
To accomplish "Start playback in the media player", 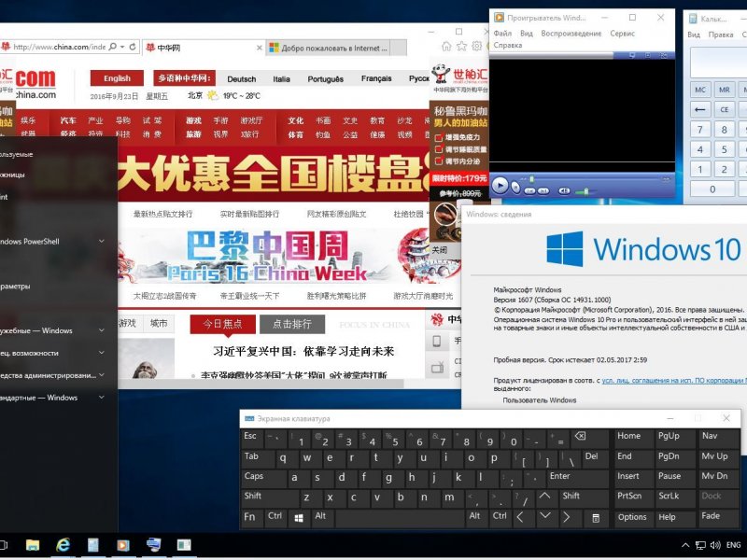I will (500, 185).
